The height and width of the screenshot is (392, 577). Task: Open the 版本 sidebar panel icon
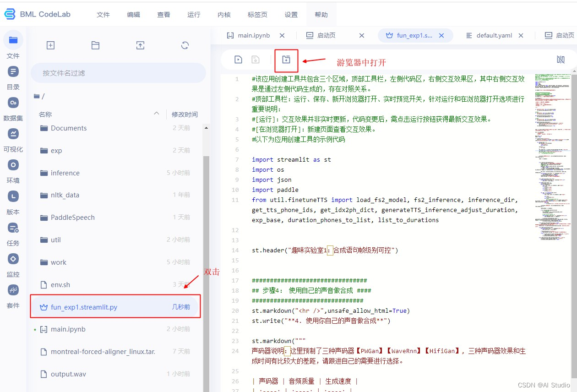coord(13,196)
